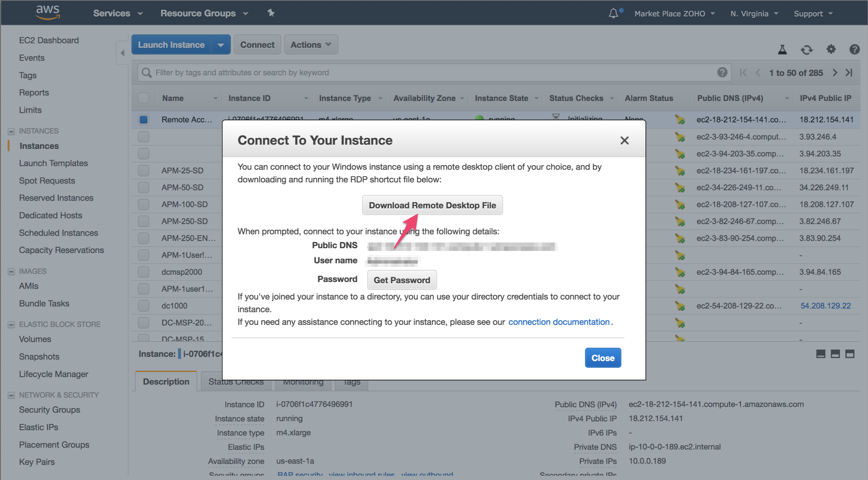Click Download Remote Desktop File button
868x480 pixels.
coord(432,205)
